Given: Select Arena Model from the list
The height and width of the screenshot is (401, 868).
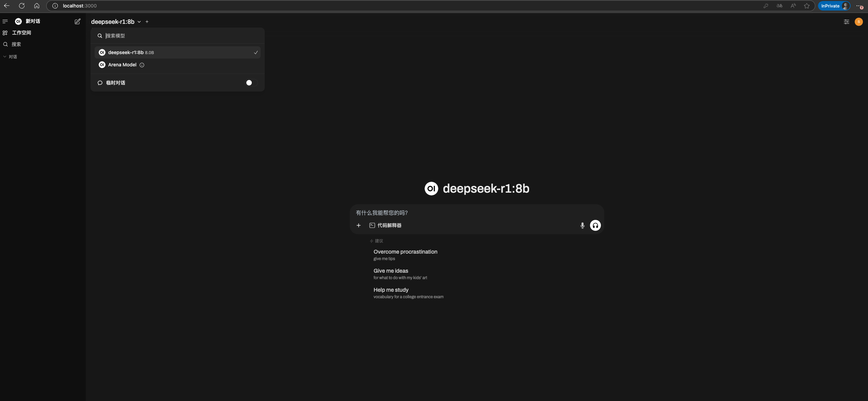Looking at the screenshot, I should point(122,65).
